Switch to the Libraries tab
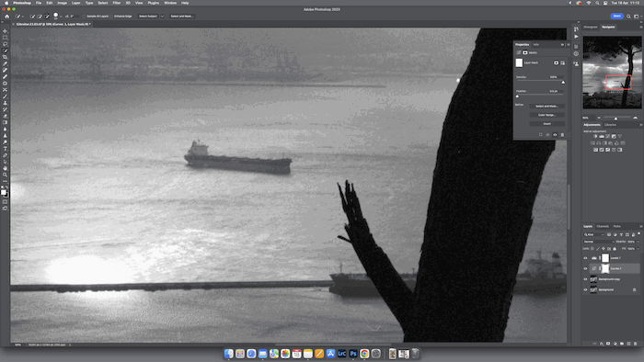Image resolution: width=644 pixels, height=362 pixels. click(x=610, y=125)
